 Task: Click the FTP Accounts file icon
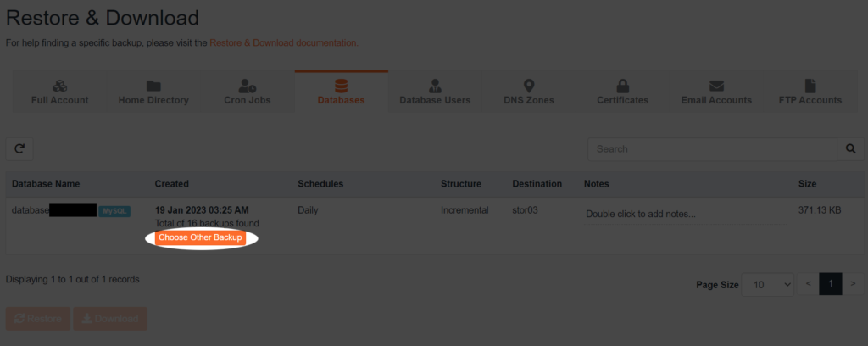[810, 86]
